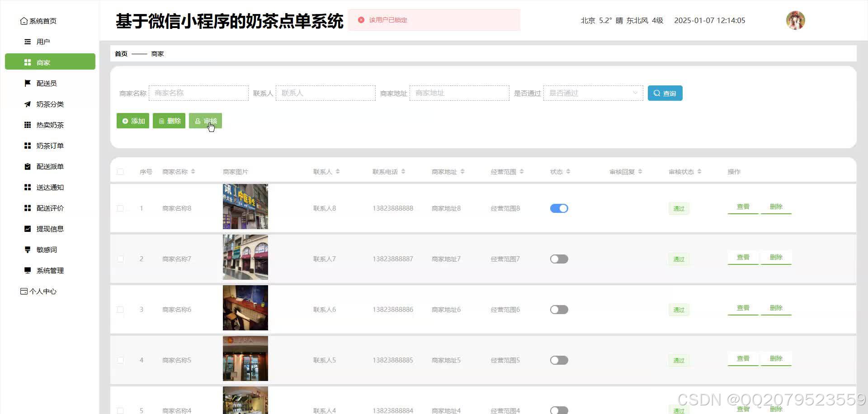Open the 是否通过 dropdown
The width and height of the screenshot is (868, 414).
pos(592,93)
